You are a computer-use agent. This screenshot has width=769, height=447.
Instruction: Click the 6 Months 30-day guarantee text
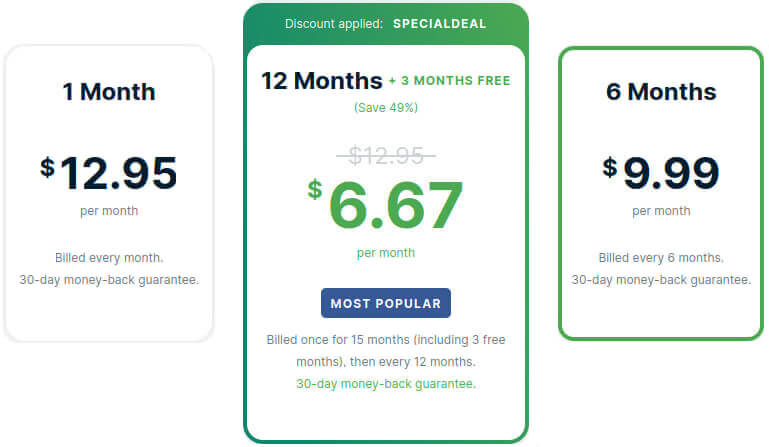pyautogui.click(x=661, y=280)
